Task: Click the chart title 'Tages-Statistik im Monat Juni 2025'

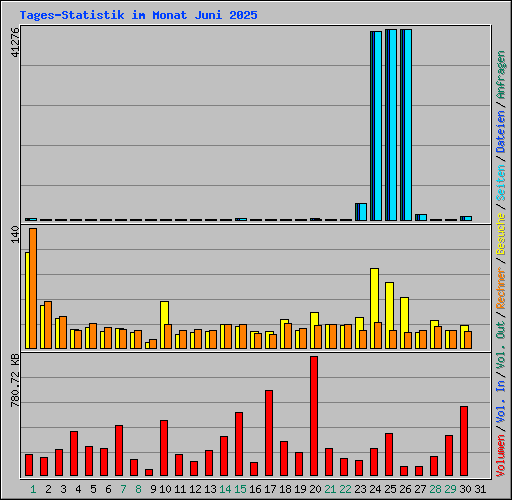Action: (x=138, y=15)
